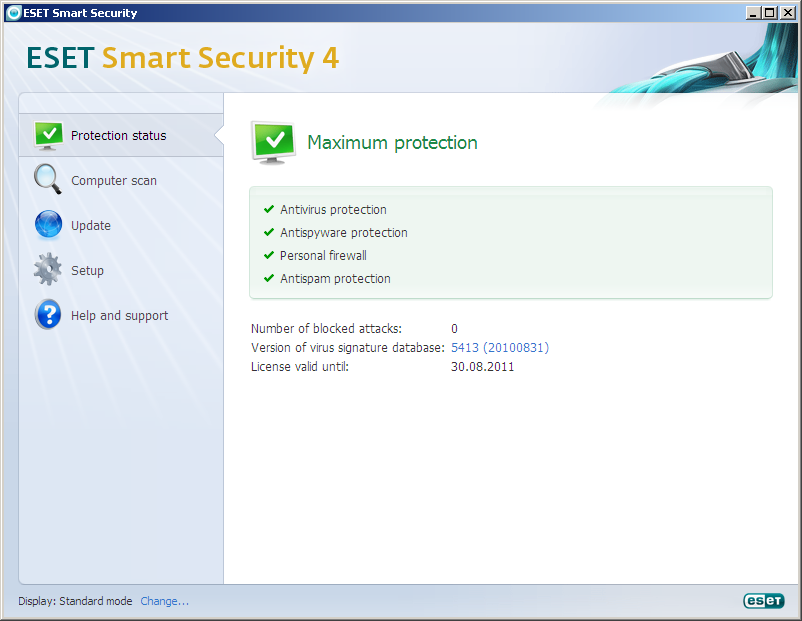Click the ESET logo in bottom right corner
This screenshot has width=802, height=621.
point(763,601)
